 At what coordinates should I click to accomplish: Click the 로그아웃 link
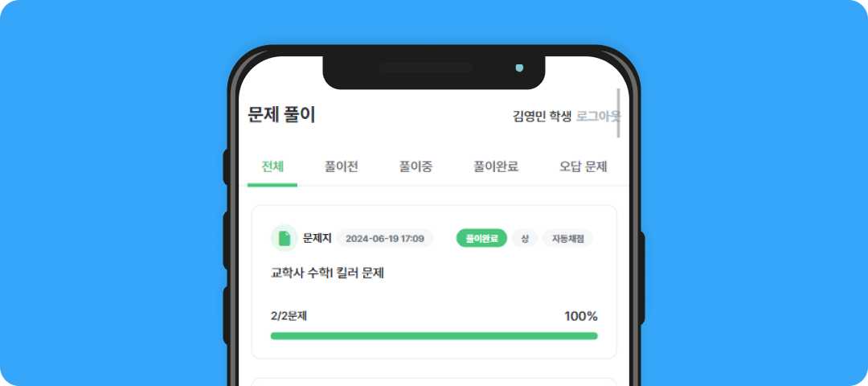click(x=598, y=116)
